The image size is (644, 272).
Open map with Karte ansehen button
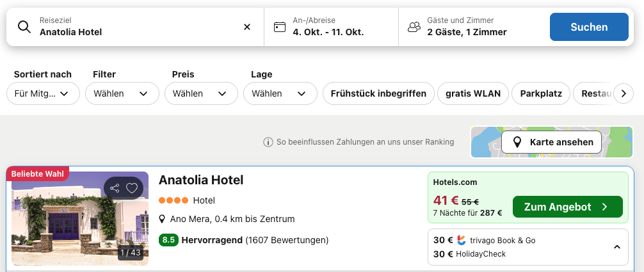coord(553,142)
